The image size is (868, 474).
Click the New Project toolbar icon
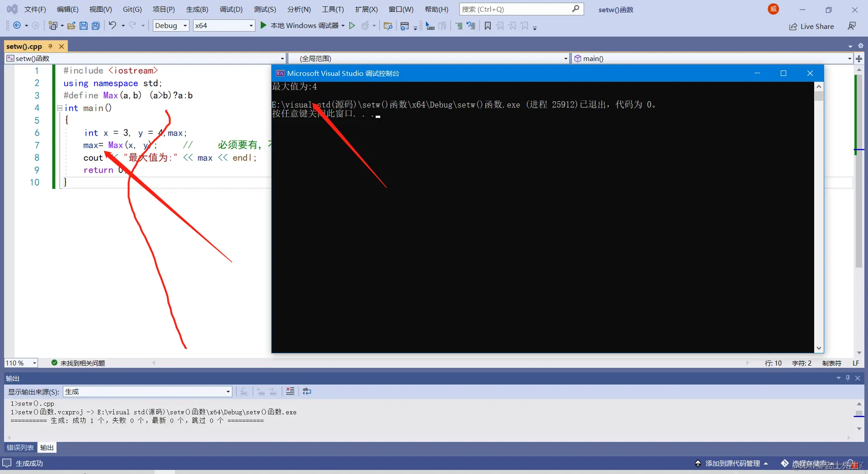tap(53, 26)
